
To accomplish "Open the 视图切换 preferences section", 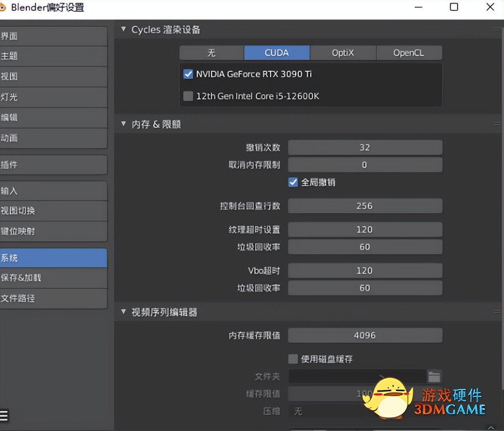I will pyautogui.click(x=53, y=211).
